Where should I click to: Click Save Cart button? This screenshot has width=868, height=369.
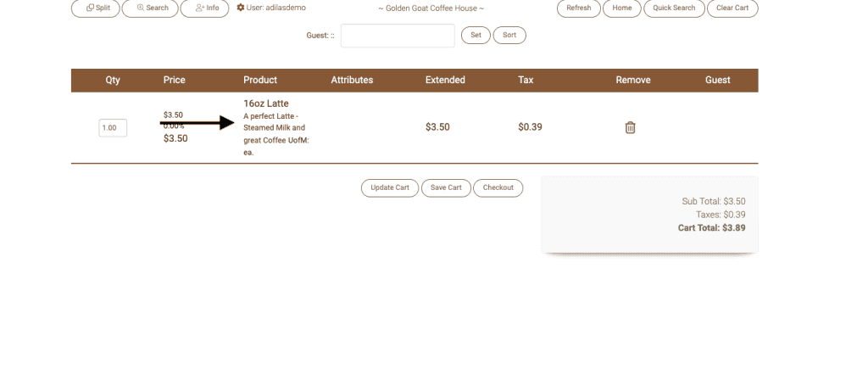coord(446,187)
